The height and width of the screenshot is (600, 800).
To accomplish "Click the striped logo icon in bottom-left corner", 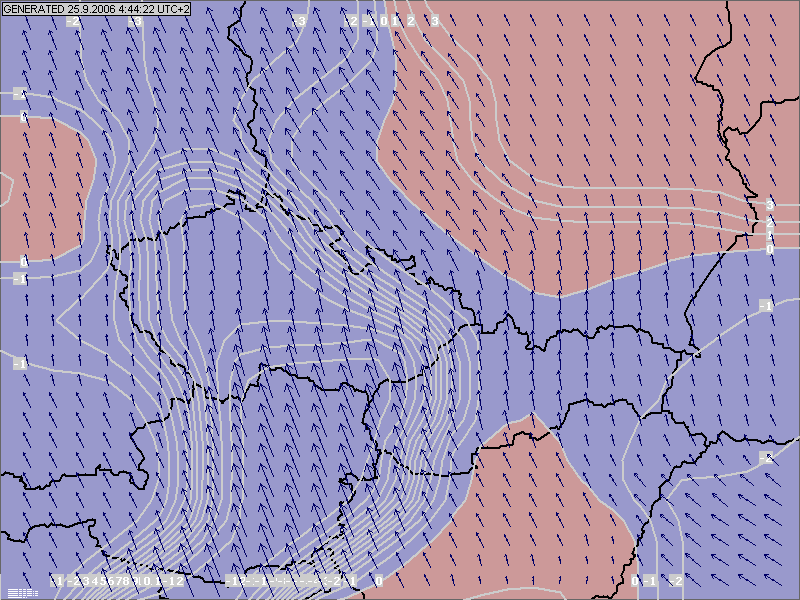I will [x=21, y=592].
